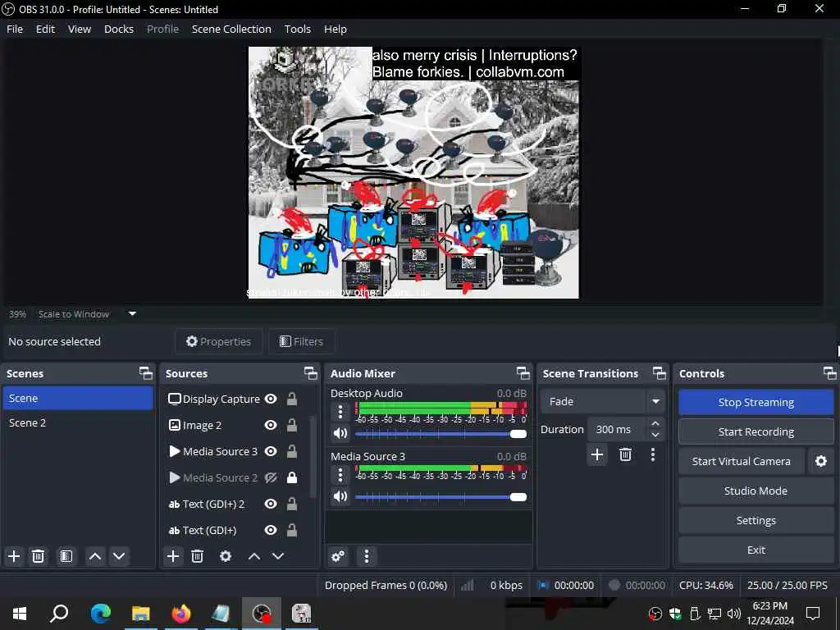Add a new scene with plus icon
Screen dimensions: 840x630
[14, 556]
